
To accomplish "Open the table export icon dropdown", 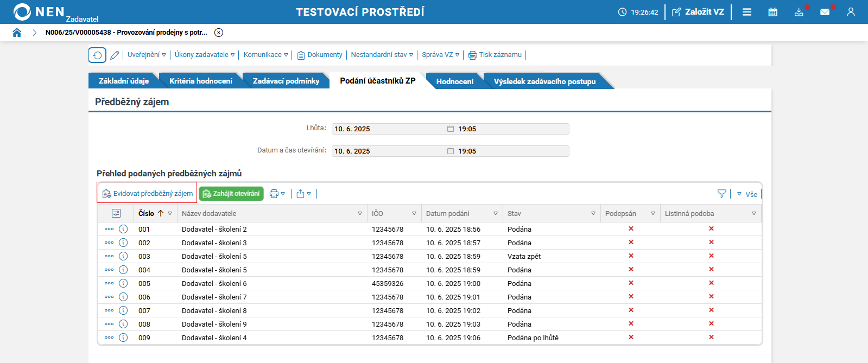I will 303,194.
